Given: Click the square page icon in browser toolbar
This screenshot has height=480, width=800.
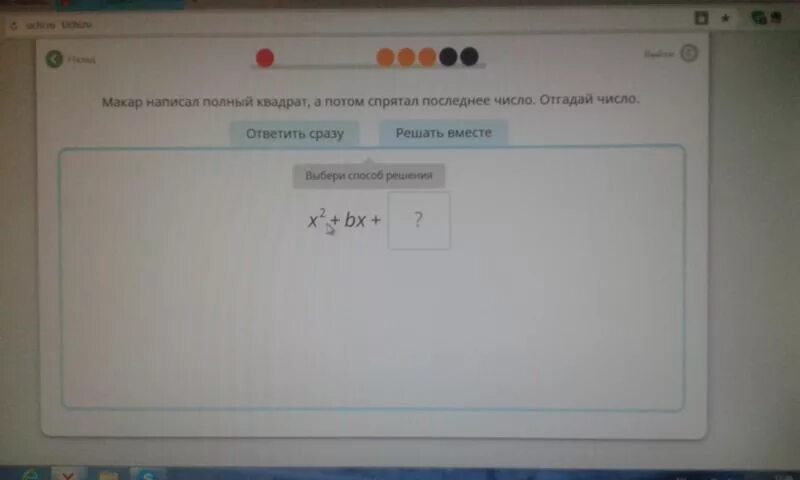Looking at the screenshot, I should coord(702,18).
